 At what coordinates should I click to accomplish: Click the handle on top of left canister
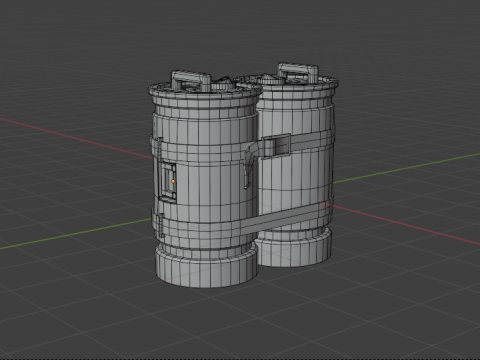click(x=191, y=80)
